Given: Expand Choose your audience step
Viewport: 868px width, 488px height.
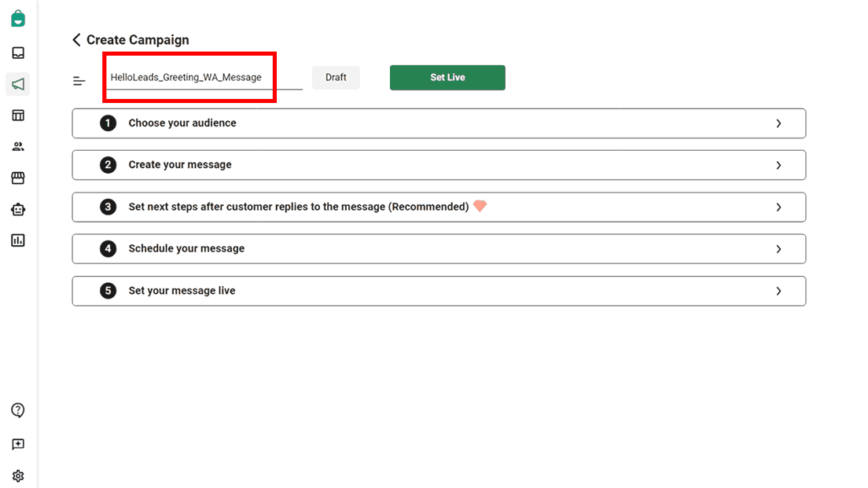Looking at the screenshot, I should (x=439, y=123).
